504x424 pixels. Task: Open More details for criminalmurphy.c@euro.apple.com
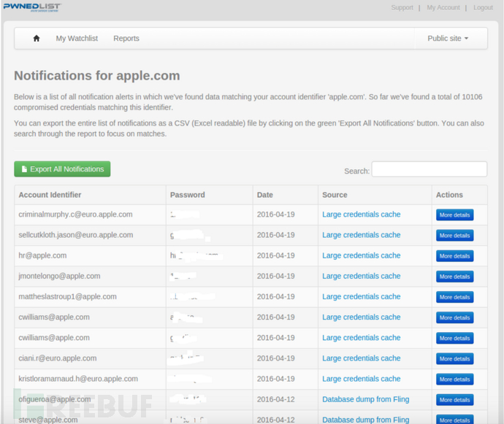(x=454, y=215)
